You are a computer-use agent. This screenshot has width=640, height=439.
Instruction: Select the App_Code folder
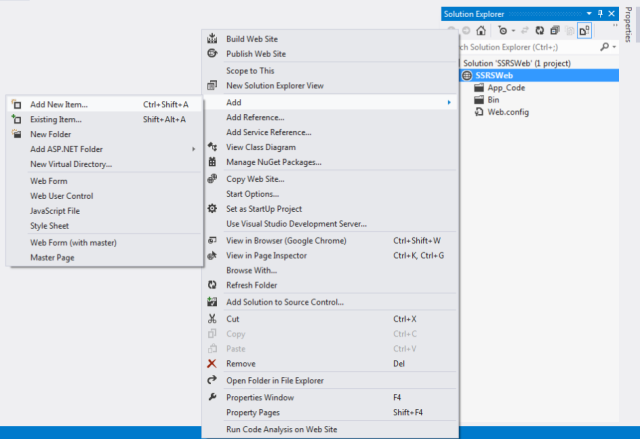(x=506, y=88)
